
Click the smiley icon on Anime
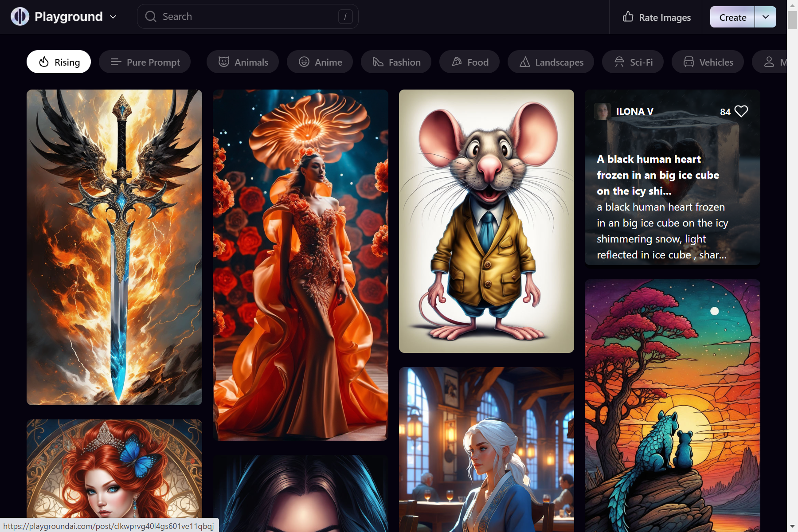tap(304, 62)
